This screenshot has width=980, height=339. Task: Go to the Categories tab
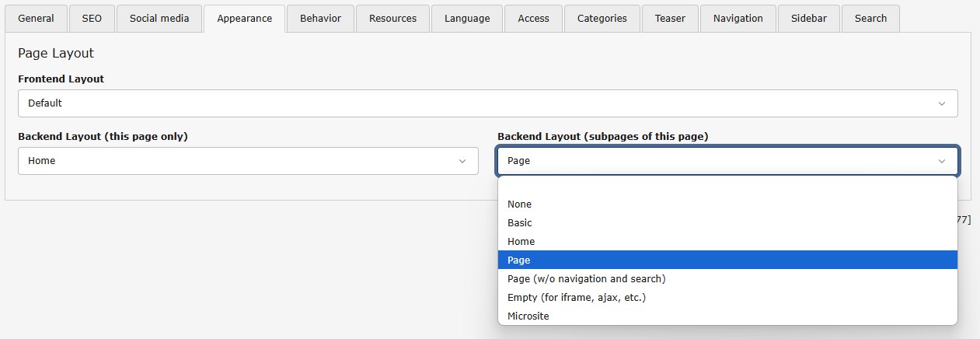coord(602,19)
